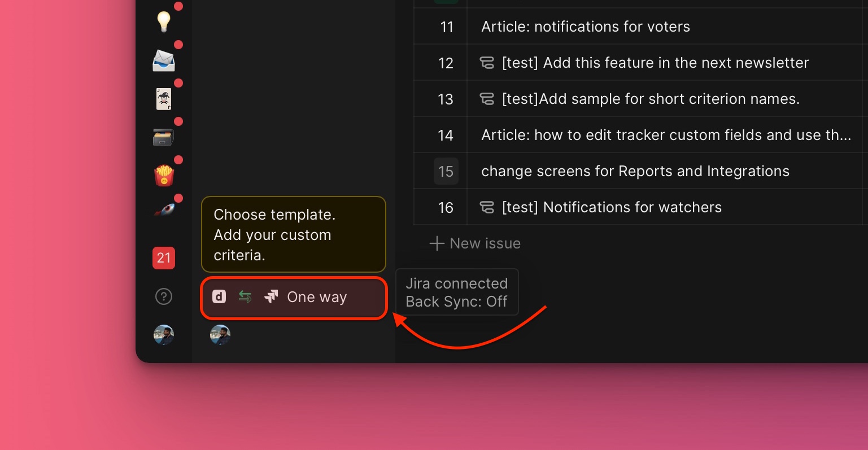Click '+ New issue' to add row

pos(475,243)
